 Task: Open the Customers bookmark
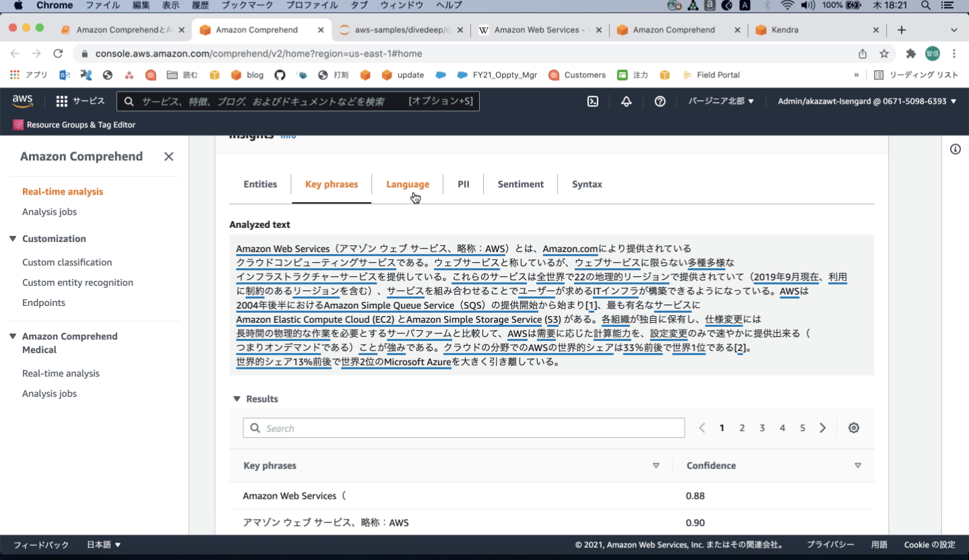[577, 75]
